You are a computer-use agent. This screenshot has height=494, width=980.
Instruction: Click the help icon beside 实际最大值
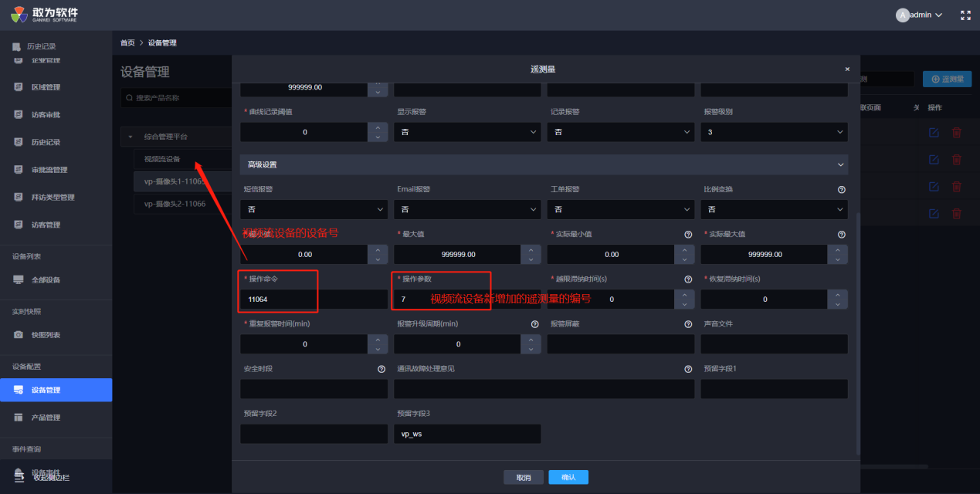tap(841, 234)
